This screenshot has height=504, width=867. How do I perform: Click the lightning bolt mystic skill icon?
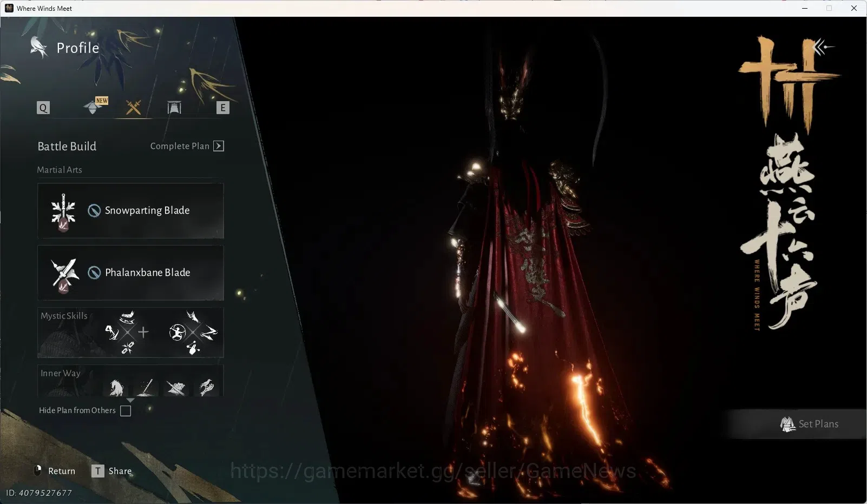[209, 333]
